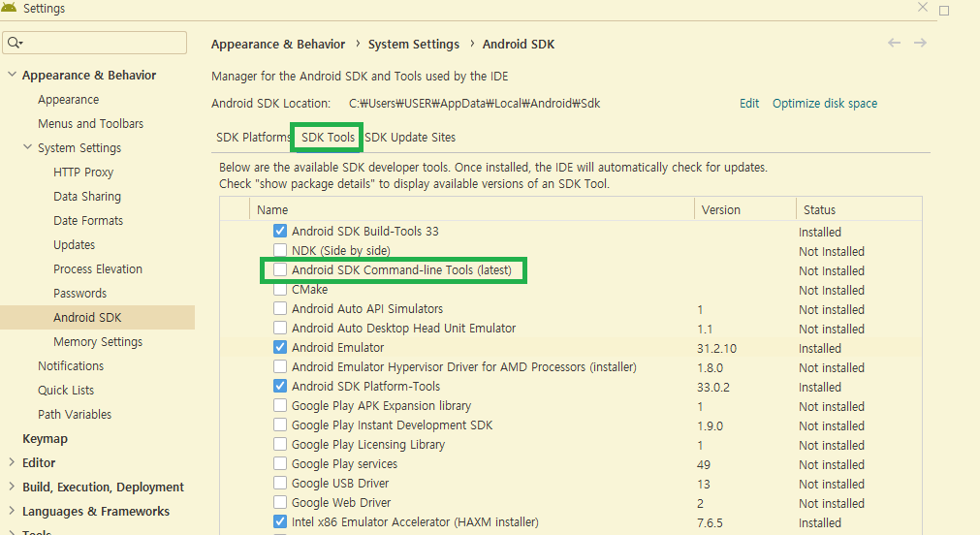Check Google Play APK Expansion library checkbox
Image resolution: width=980 pixels, height=535 pixels.
[x=280, y=405]
